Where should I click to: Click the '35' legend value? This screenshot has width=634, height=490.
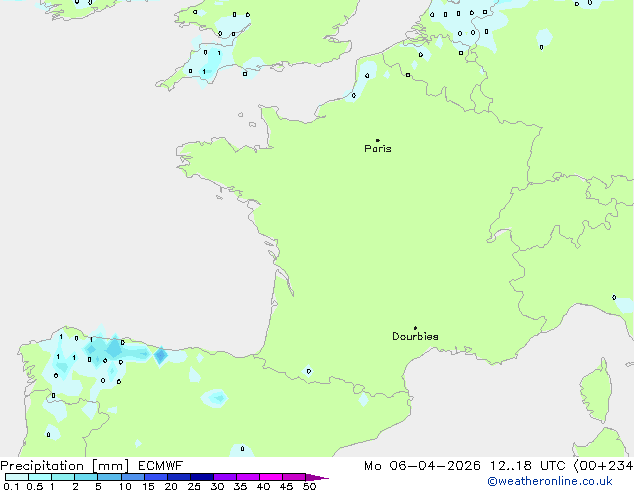click(240, 486)
